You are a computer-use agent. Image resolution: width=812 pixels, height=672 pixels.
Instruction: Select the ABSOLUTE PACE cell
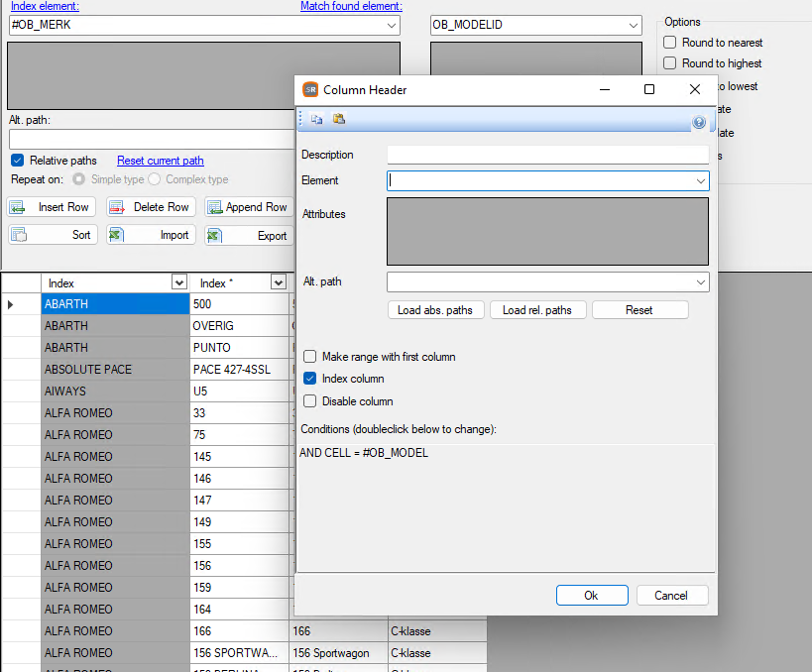pyautogui.click(x=115, y=369)
